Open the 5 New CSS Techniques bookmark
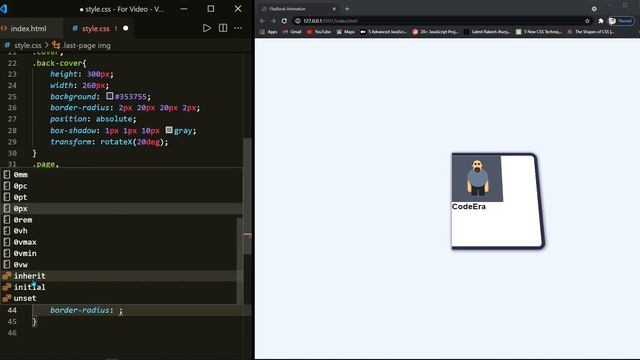 click(x=539, y=32)
